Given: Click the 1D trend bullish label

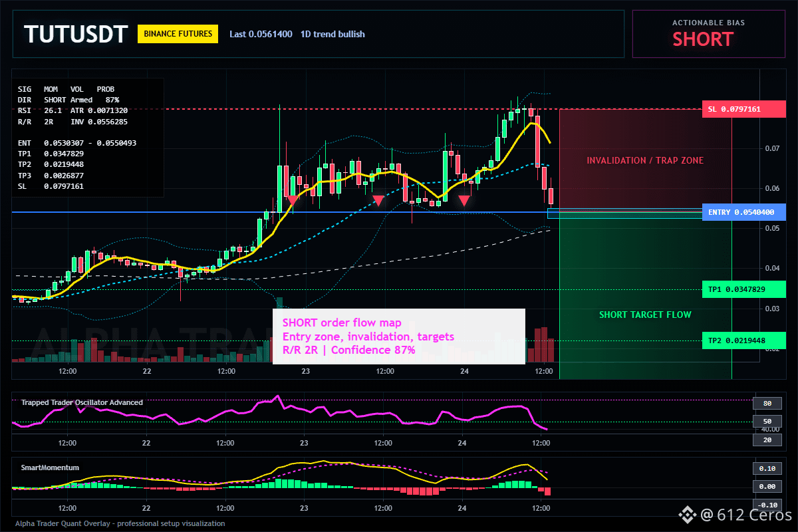Looking at the screenshot, I should point(332,34).
